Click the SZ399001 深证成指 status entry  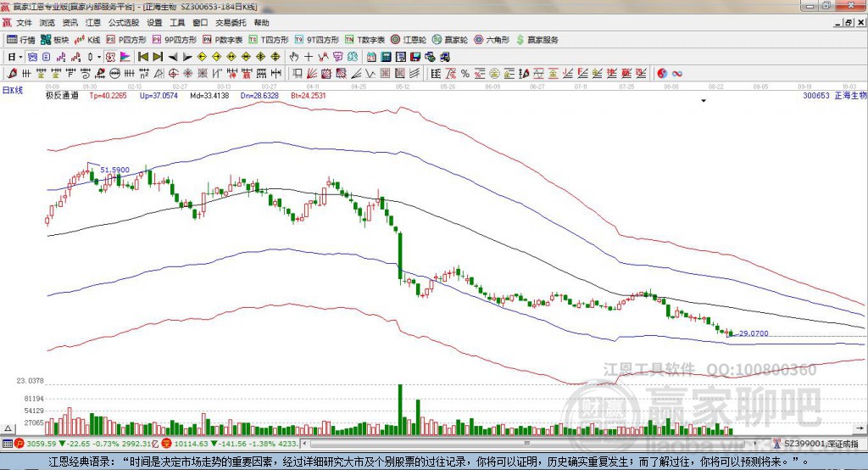point(821,444)
